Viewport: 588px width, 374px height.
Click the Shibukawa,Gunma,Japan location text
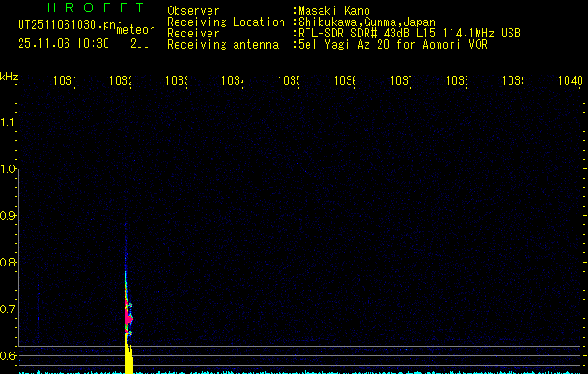pos(366,22)
